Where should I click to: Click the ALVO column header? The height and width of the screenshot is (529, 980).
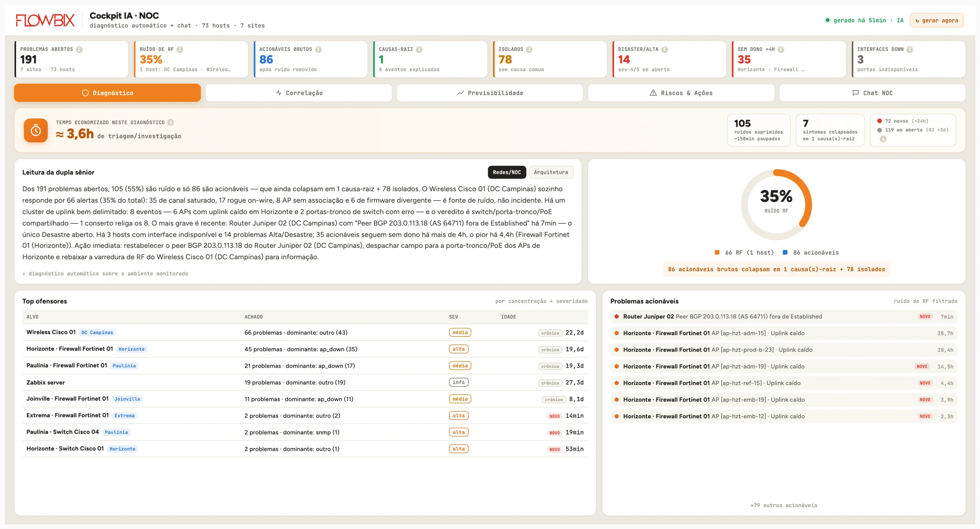[33, 317]
